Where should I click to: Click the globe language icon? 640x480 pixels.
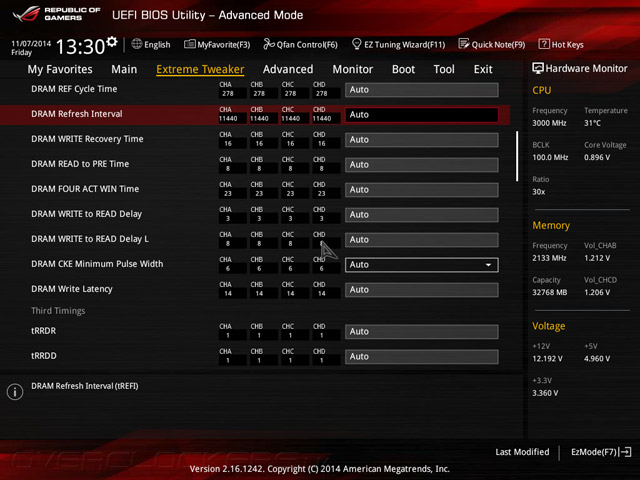(136, 44)
